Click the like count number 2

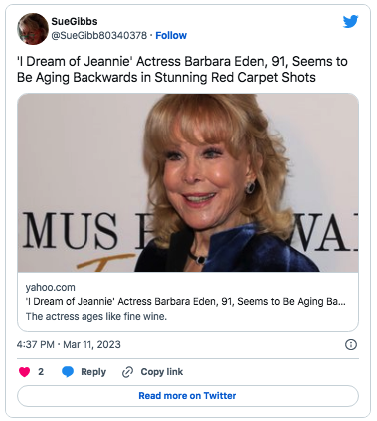point(41,372)
